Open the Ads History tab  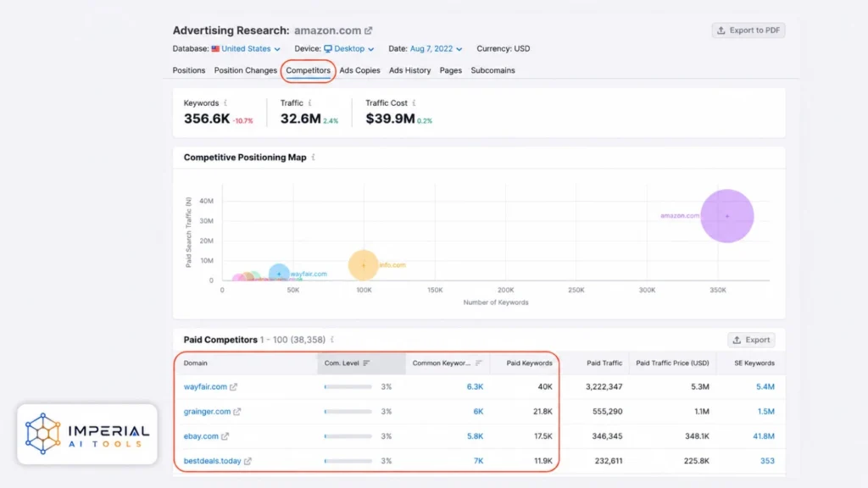[409, 70]
